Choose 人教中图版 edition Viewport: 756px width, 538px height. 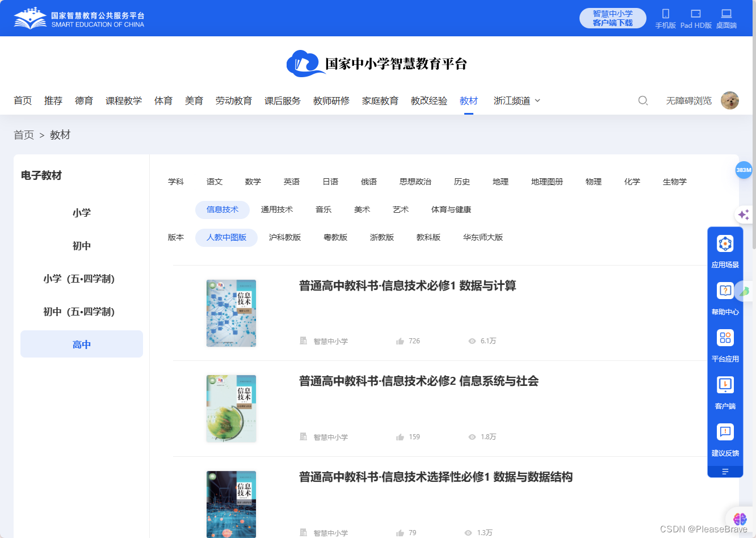pos(226,237)
